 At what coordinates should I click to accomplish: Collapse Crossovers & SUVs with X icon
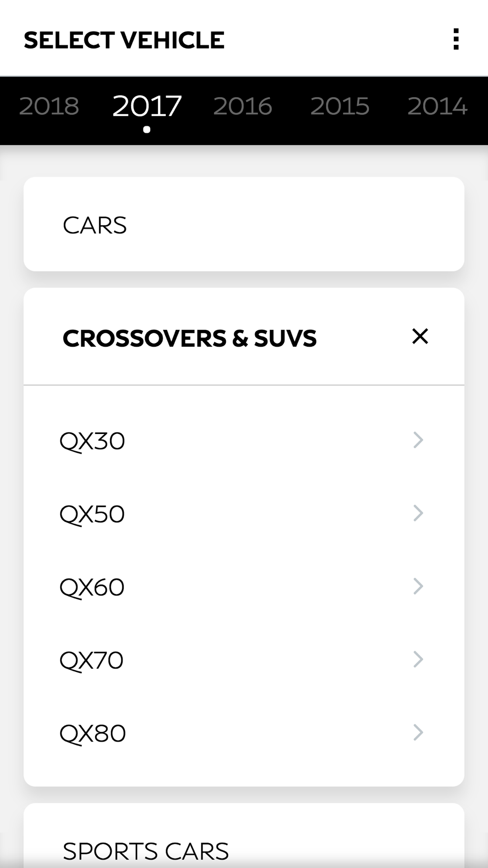(x=420, y=336)
